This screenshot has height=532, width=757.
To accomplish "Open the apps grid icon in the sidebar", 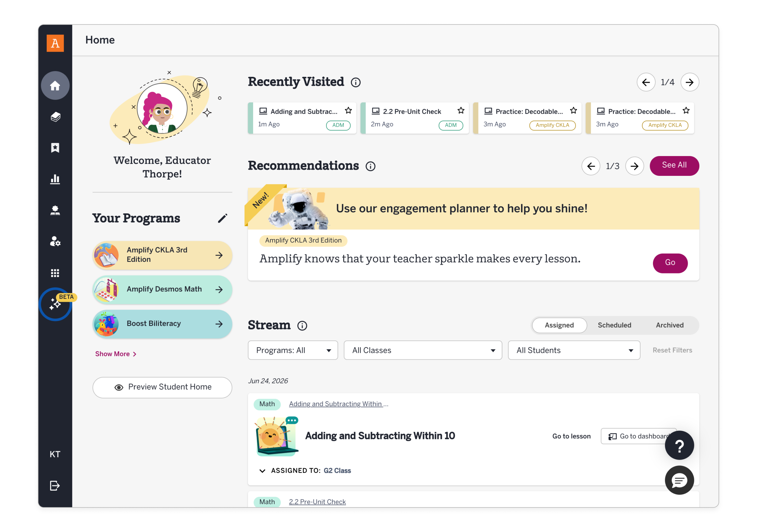I will [x=55, y=273].
